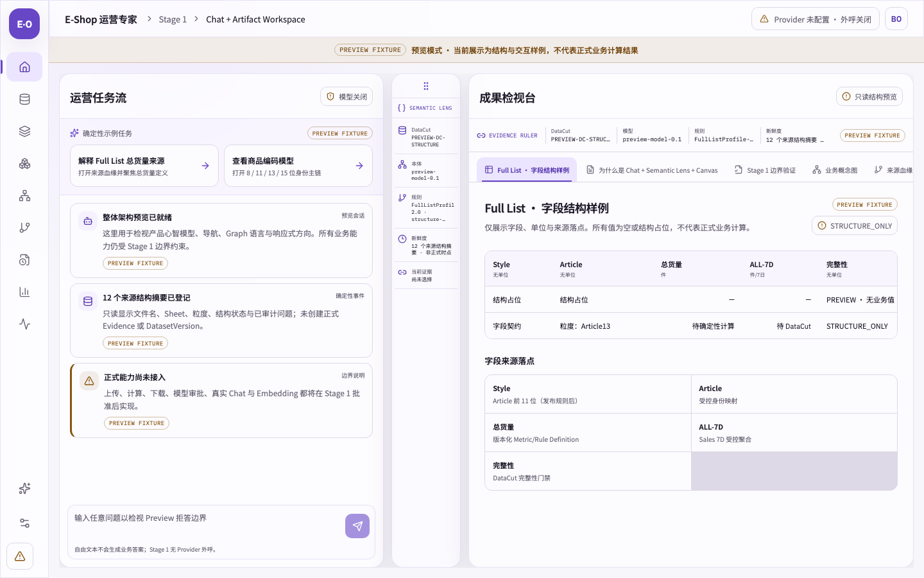The height and width of the screenshot is (578, 924).
Task: Click FullListProfile value in Evidence Ruler
Action: click(724, 139)
